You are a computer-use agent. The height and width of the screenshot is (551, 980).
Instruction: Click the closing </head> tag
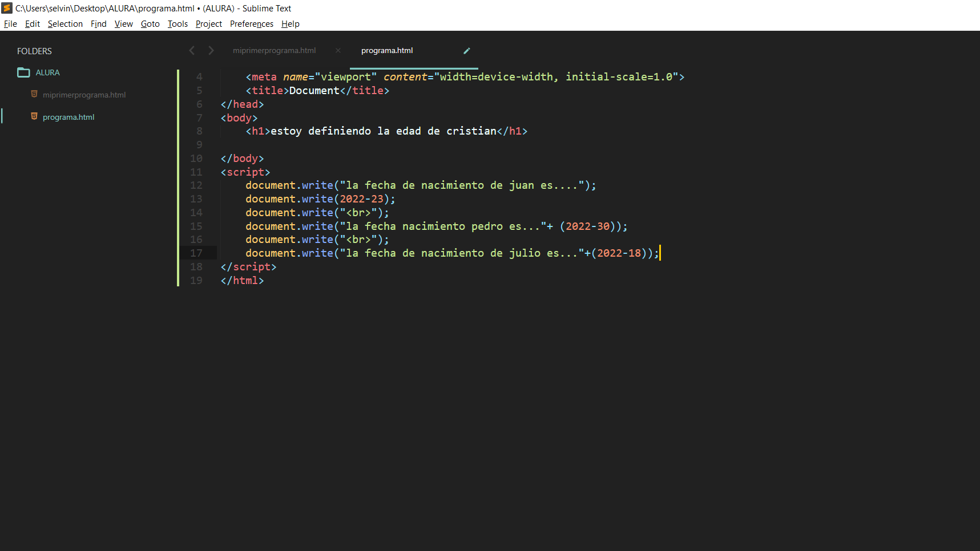[242, 104]
